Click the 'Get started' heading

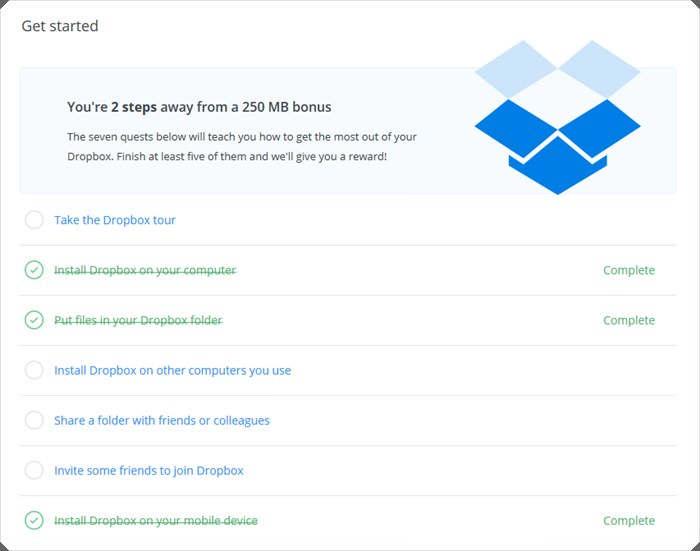[x=60, y=26]
